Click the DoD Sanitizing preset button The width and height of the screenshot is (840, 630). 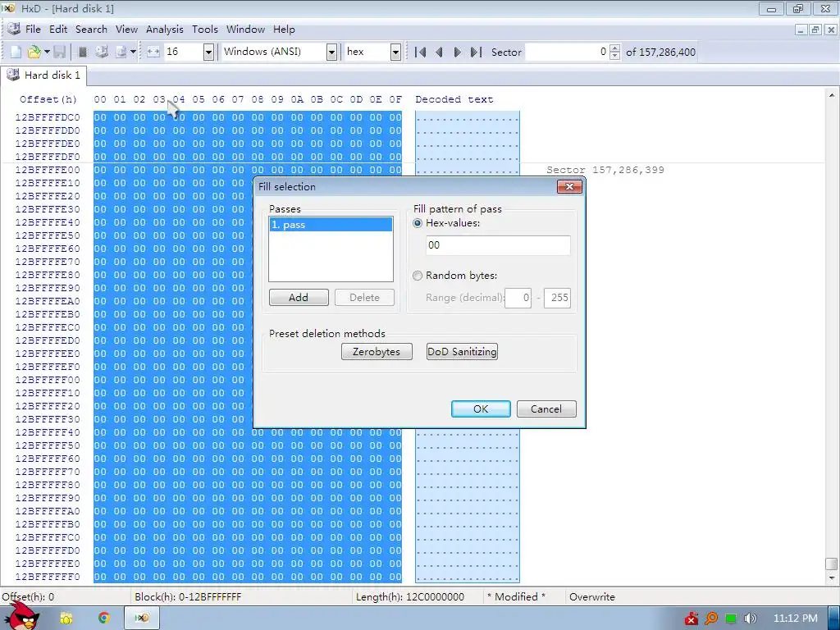coord(462,352)
